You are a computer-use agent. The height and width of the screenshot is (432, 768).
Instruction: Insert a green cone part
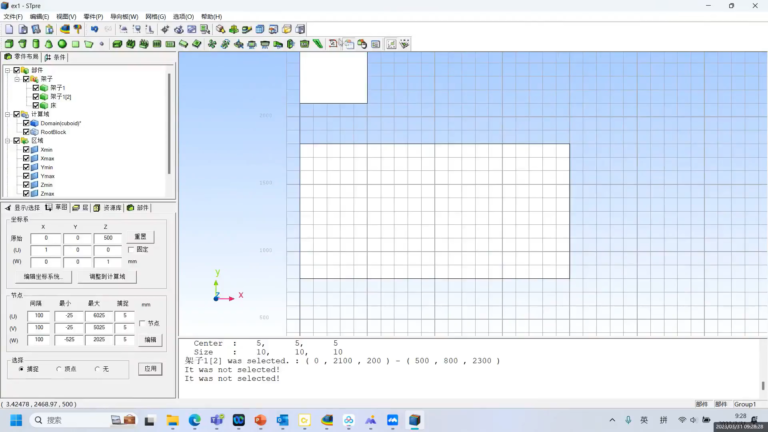click(49, 44)
